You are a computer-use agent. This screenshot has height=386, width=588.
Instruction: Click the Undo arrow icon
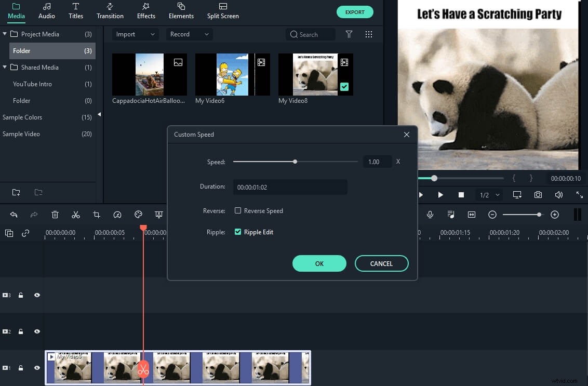(14, 214)
